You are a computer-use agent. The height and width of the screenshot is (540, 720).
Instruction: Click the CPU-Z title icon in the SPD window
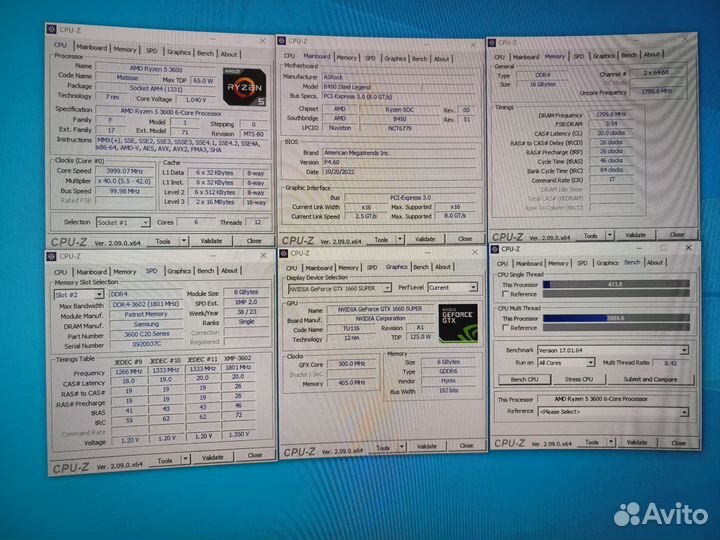point(51,256)
